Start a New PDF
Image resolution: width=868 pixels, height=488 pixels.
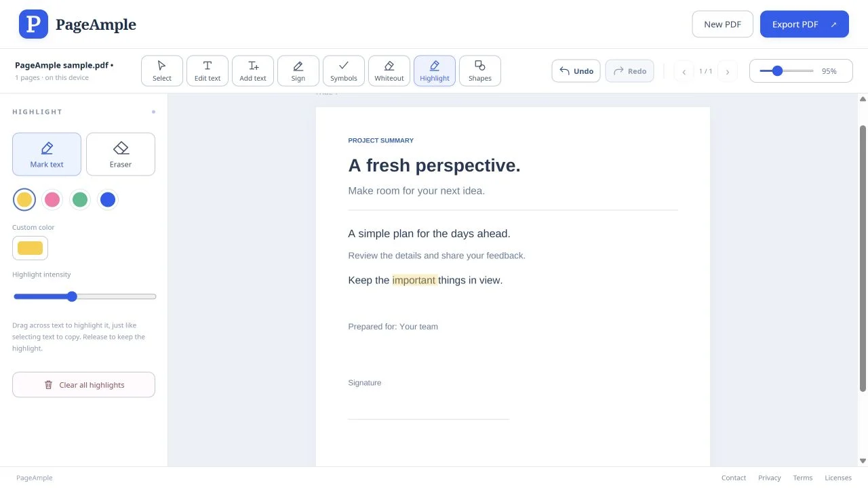tap(723, 24)
